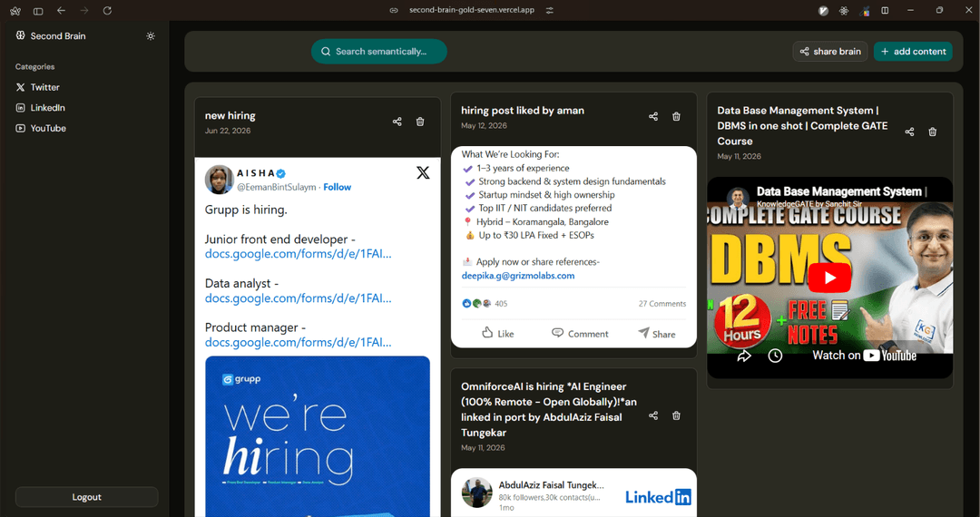This screenshot has height=517, width=980.
Task: Delete the 'new hiring' card
Action: tap(420, 122)
